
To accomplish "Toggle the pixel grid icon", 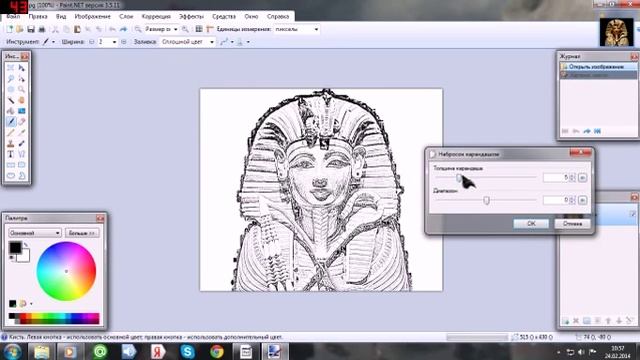I will click(x=199, y=29).
